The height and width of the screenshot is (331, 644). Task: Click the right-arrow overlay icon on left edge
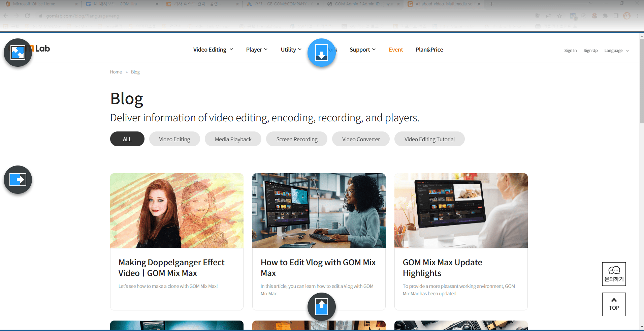18,180
